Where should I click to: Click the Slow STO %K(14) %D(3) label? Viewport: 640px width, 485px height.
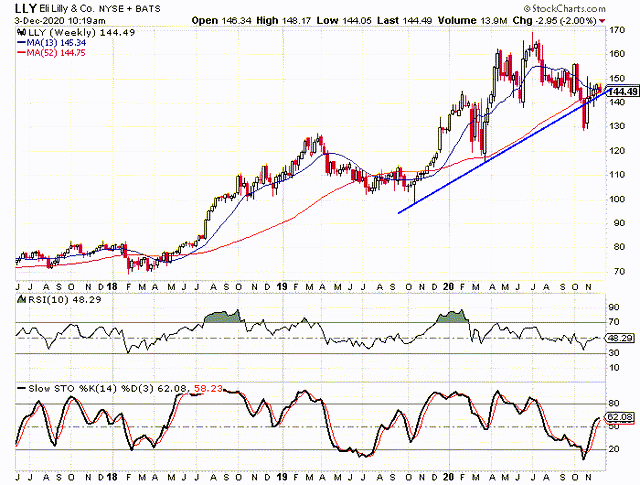tap(90, 389)
